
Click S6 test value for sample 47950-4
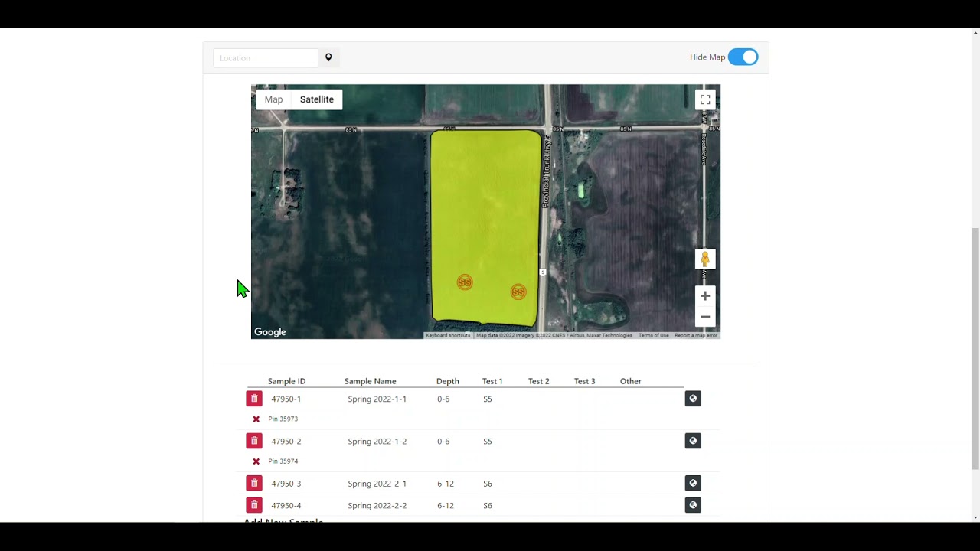(x=488, y=506)
